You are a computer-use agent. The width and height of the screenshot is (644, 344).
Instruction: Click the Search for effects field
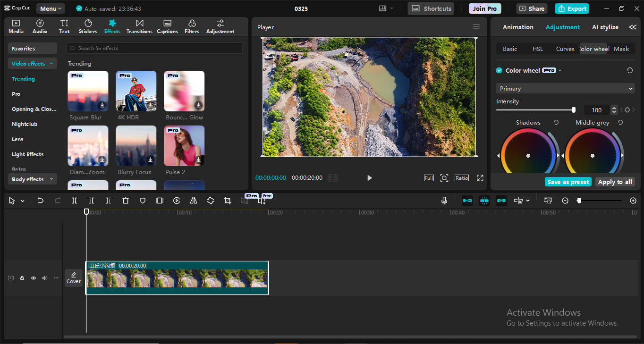pos(155,48)
